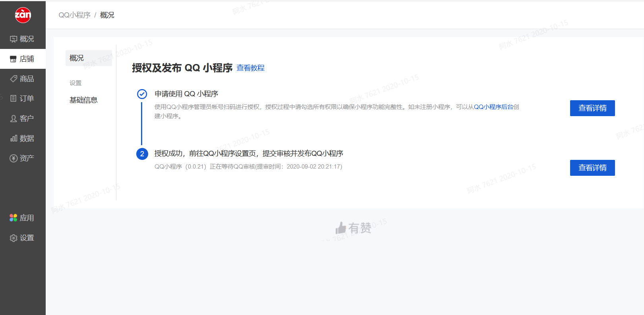Open the 商品 products tag icon
Viewport: 644px width, 315px height.
click(x=14, y=79)
